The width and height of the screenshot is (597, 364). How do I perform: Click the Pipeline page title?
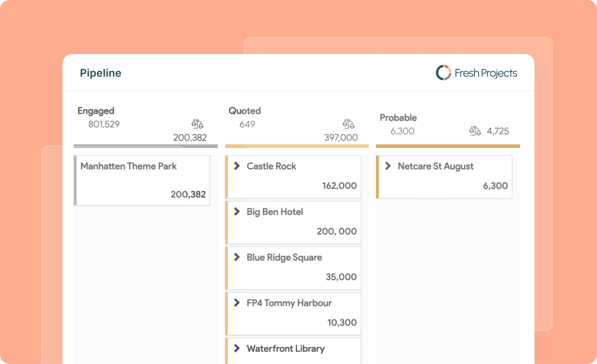(x=101, y=73)
